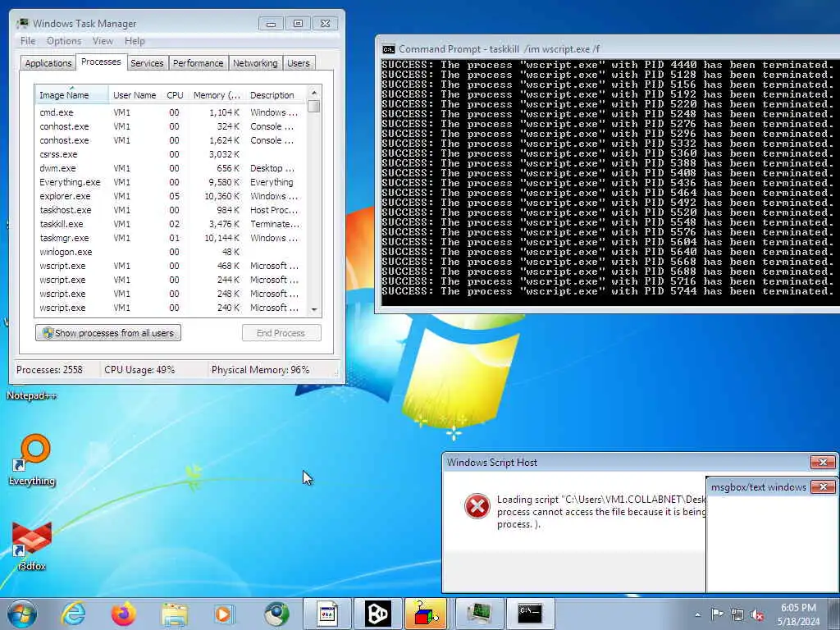Open Windows Media Player taskbar icon

click(x=224, y=614)
